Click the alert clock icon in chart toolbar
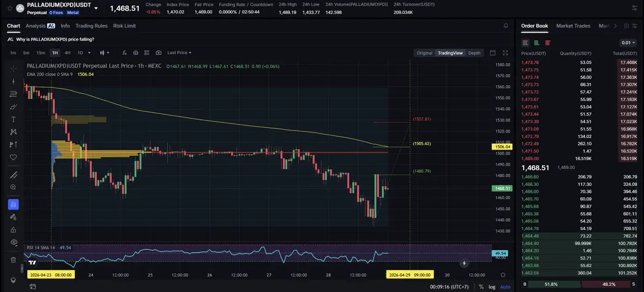Image resolution: width=644 pixels, height=292 pixels. pos(136,53)
